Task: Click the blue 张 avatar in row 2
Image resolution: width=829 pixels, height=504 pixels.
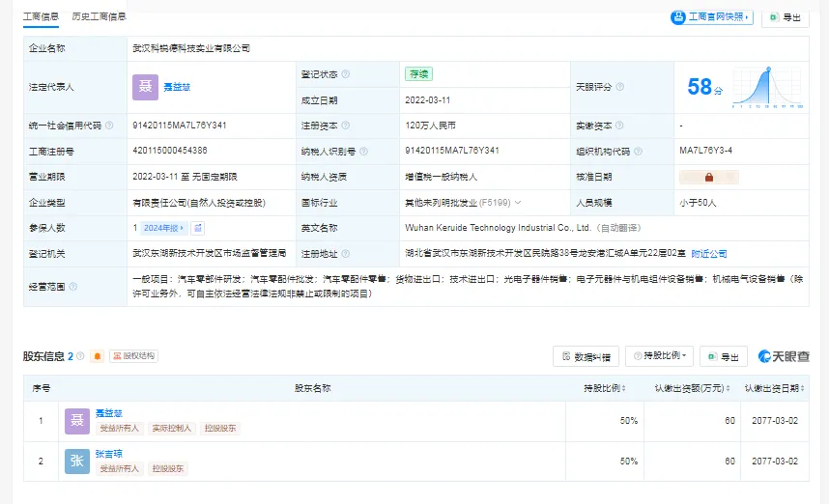Action: (x=77, y=462)
